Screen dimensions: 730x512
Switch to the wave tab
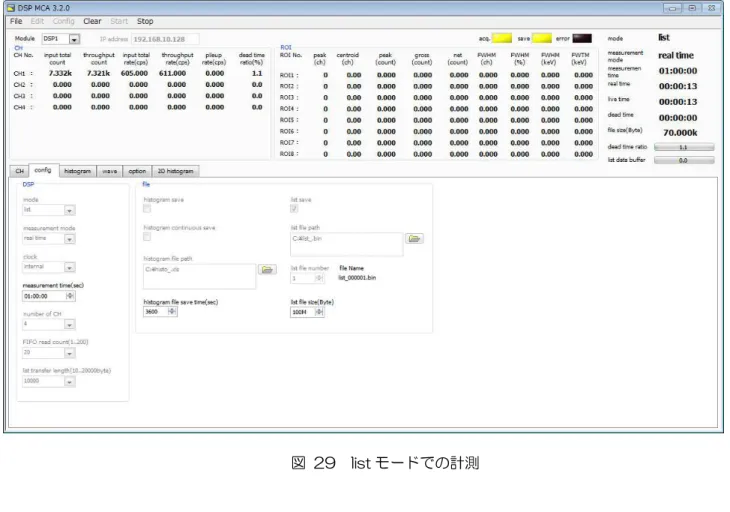pyautogui.click(x=109, y=171)
